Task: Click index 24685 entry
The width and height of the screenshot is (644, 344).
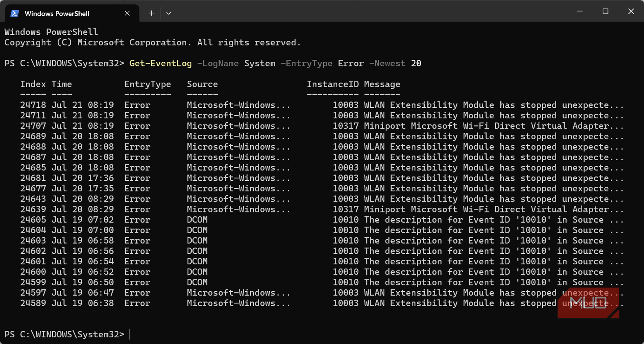Action: pyautogui.click(x=322, y=168)
